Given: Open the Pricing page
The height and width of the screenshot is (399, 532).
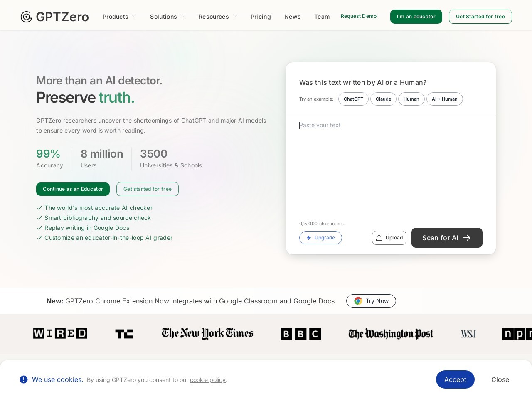Looking at the screenshot, I should 261,17.
